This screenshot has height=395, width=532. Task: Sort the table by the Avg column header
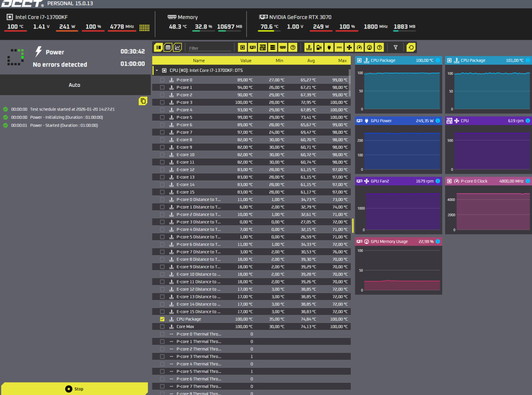[x=311, y=61]
